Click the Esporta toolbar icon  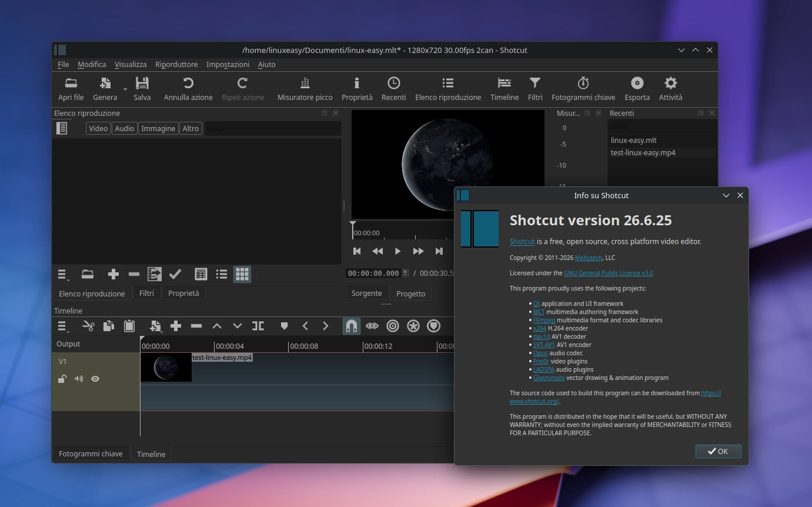click(637, 89)
